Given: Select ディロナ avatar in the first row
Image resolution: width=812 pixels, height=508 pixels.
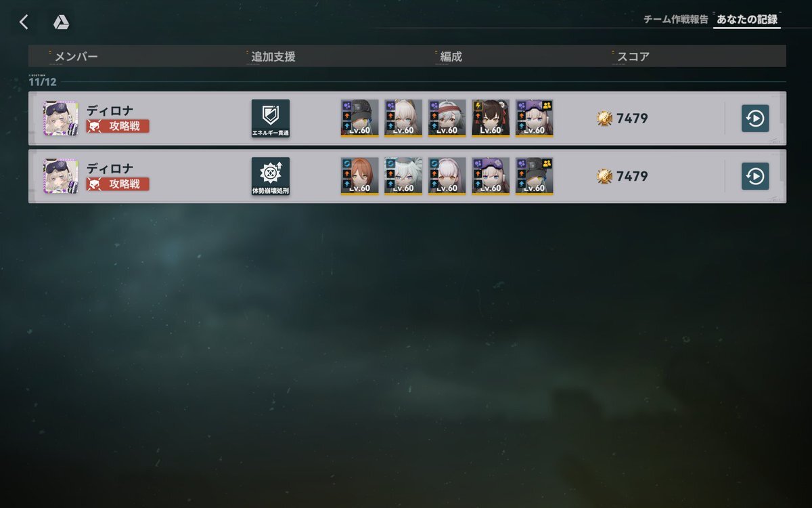Looking at the screenshot, I should pyautogui.click(x=61, y=119).
